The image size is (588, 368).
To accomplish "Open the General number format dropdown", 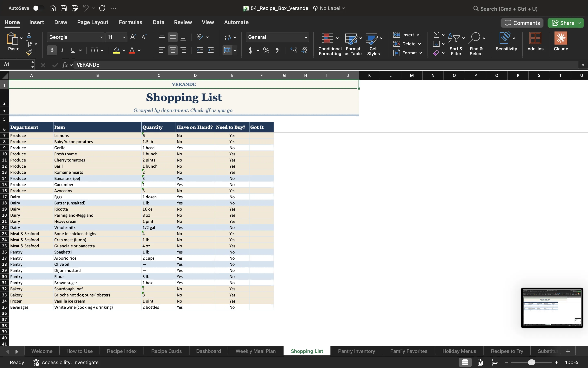I will pyautogui.click(x=306, y=37).
